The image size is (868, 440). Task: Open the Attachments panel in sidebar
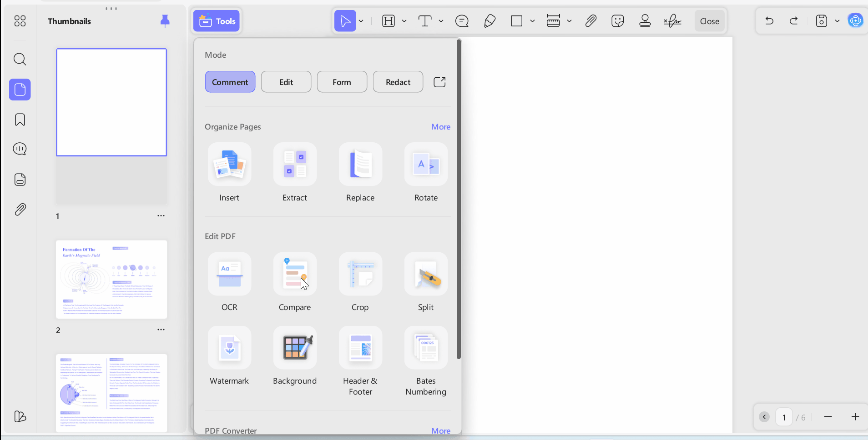point(20,210)
